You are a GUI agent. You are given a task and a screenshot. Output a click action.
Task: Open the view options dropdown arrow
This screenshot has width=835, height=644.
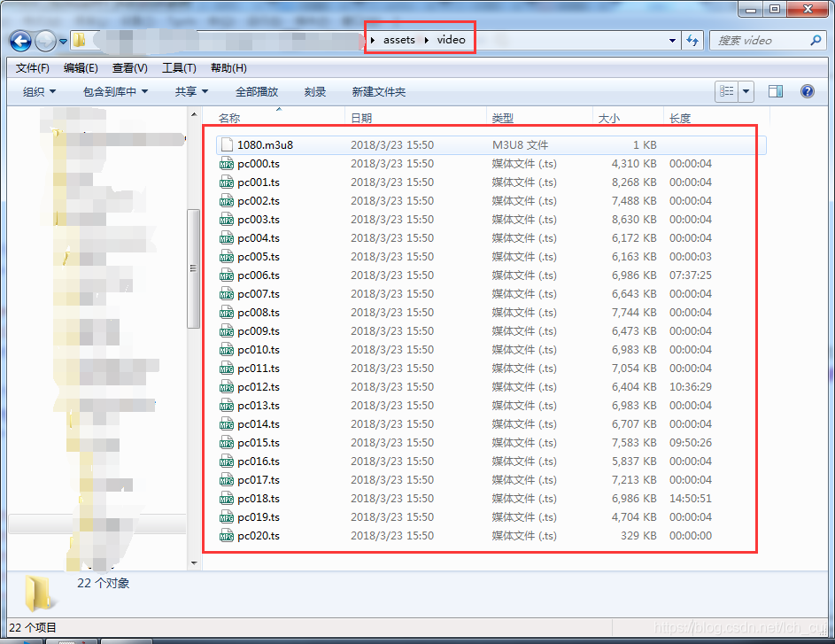tap(746, 91)
